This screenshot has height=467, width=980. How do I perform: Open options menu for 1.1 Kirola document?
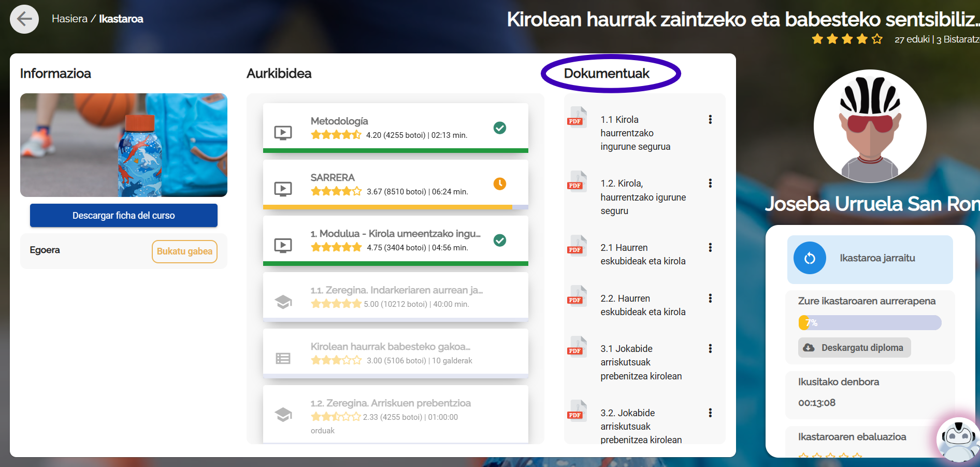[710, 120]
